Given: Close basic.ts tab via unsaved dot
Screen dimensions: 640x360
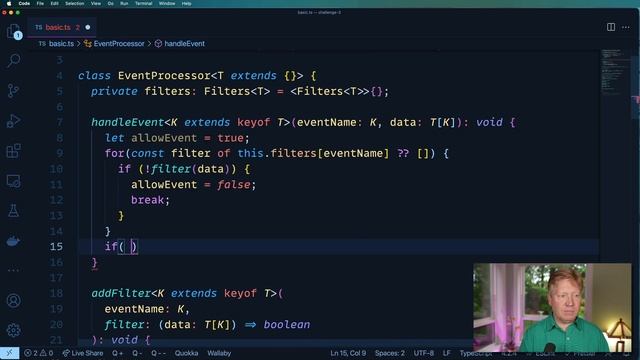Looking at the screenshot, I should (x=88, y=27).
